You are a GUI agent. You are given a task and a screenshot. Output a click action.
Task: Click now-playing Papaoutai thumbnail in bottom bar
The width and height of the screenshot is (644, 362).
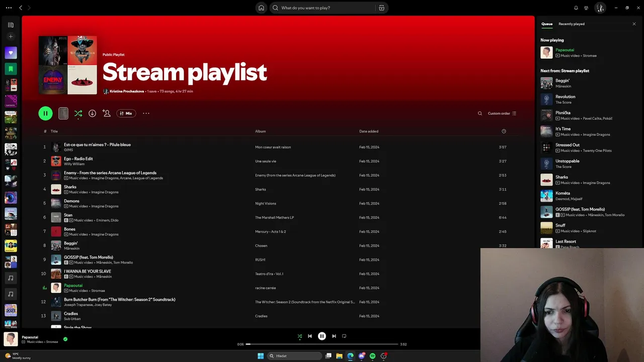[11, 339]
